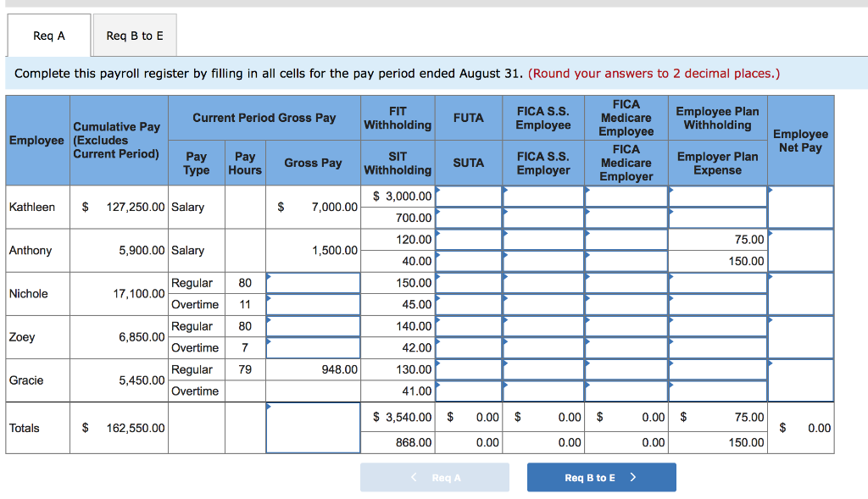This screenshot has height=499, width=868.
Task: Click Kathleen's $ 3,000.00 FIT withholding
Action: (402, 197)
